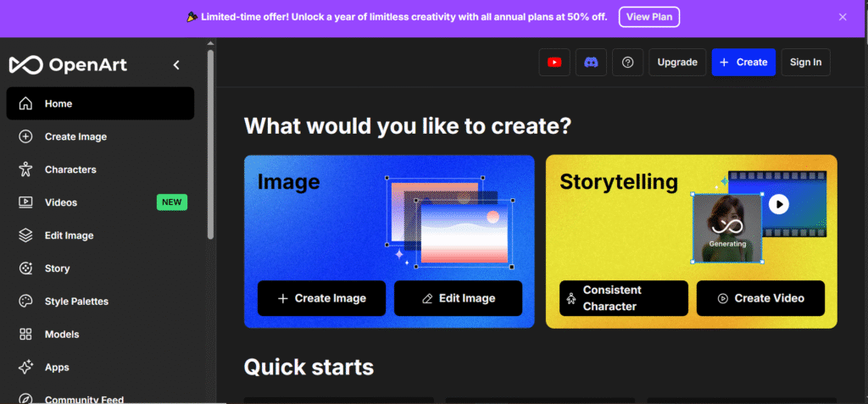Click the Characters person icon
This screenshot has height=404, width=868.
tap(25, 169)
